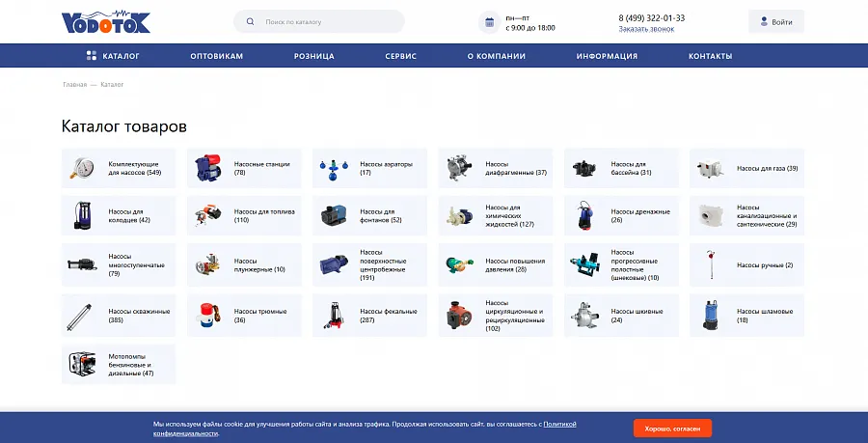Click the Насосы повышения давления (28) label

[515, 265]
